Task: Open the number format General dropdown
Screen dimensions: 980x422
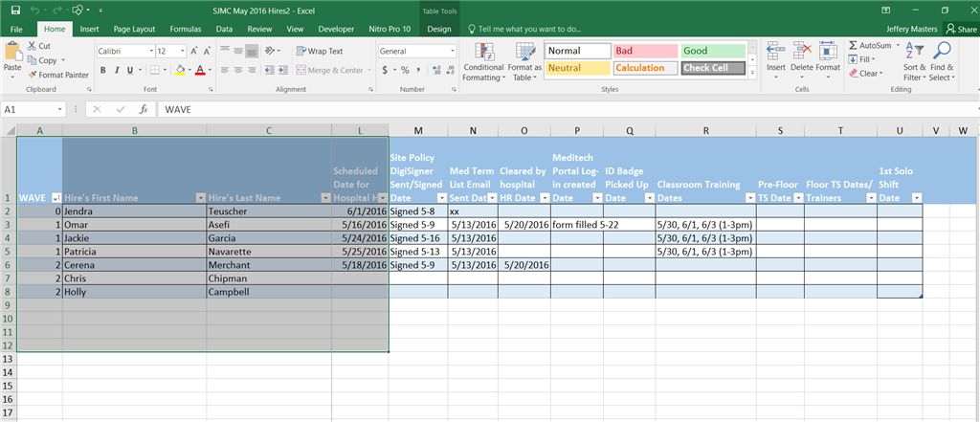Action: 452,52
